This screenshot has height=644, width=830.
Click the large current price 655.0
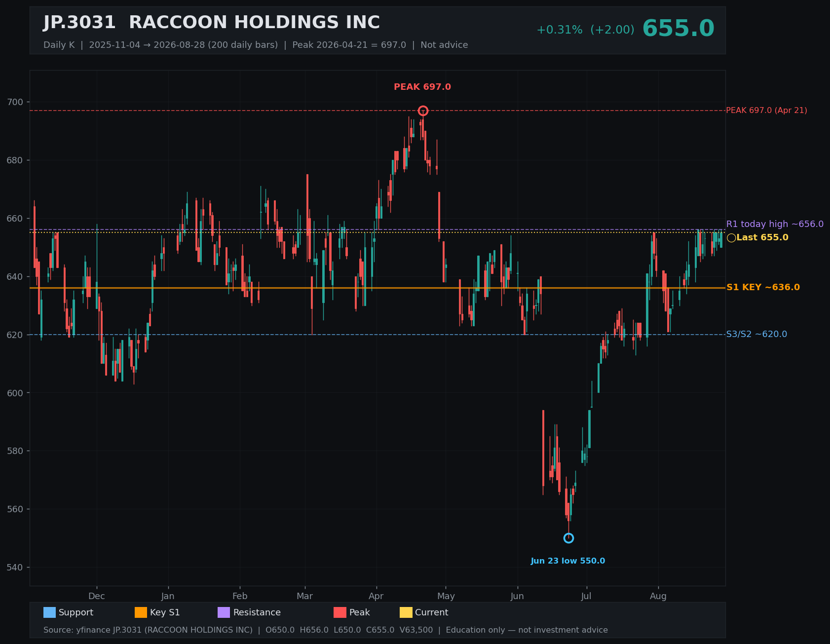pos(678,29)
